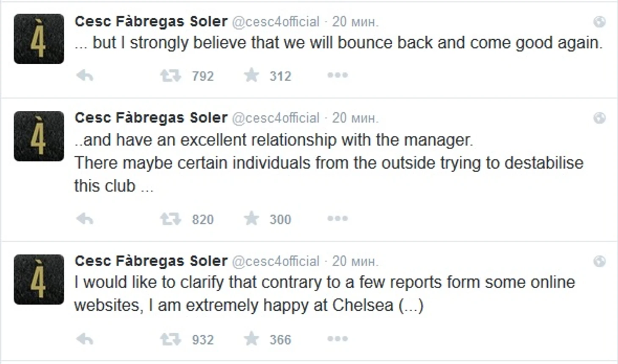This screenshot has width=618, height=364.
Task: Retweet the tweet with 820 retweets
Action: [170, 219]
